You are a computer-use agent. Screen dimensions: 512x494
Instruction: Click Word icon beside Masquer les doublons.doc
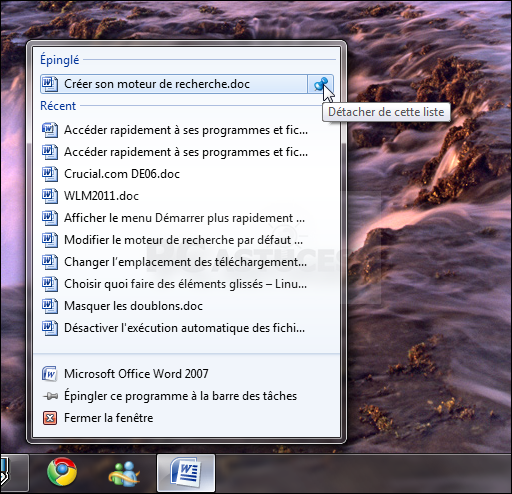coord(50,306)
